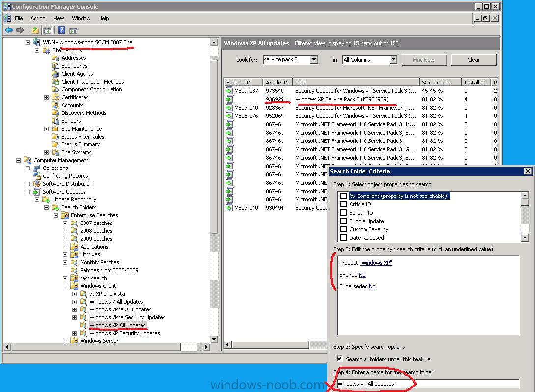Click the Software Distribution node icon
The image size is (535, 392).
(x=37, y=184)
